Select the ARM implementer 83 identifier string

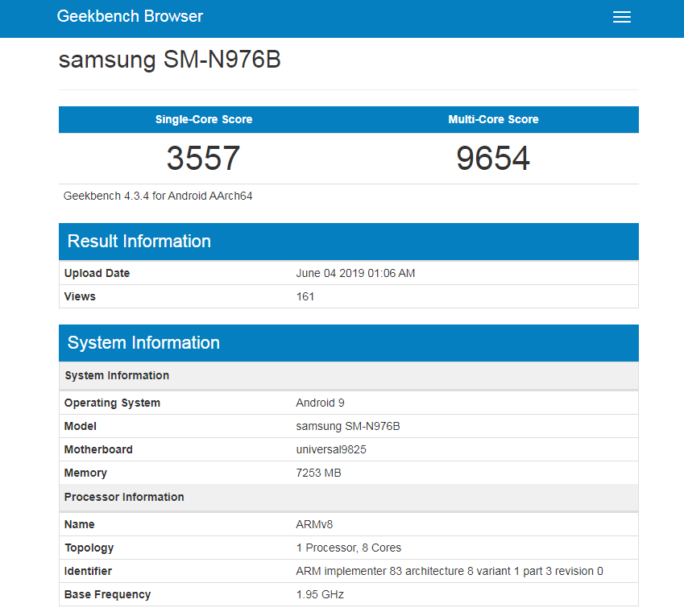[450, 571]
